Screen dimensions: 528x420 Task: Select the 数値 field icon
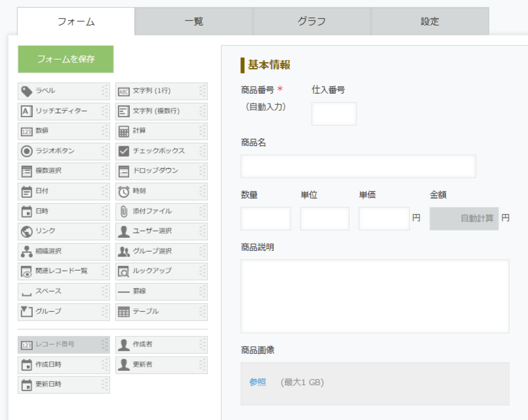pos(27,132)
